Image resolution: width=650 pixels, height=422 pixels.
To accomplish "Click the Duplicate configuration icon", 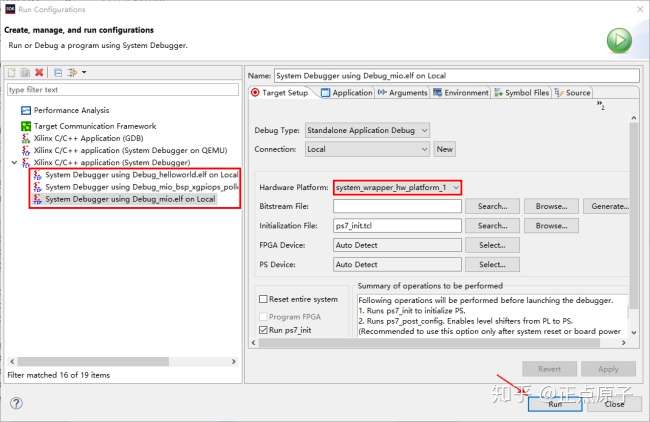I will [25, 73].
